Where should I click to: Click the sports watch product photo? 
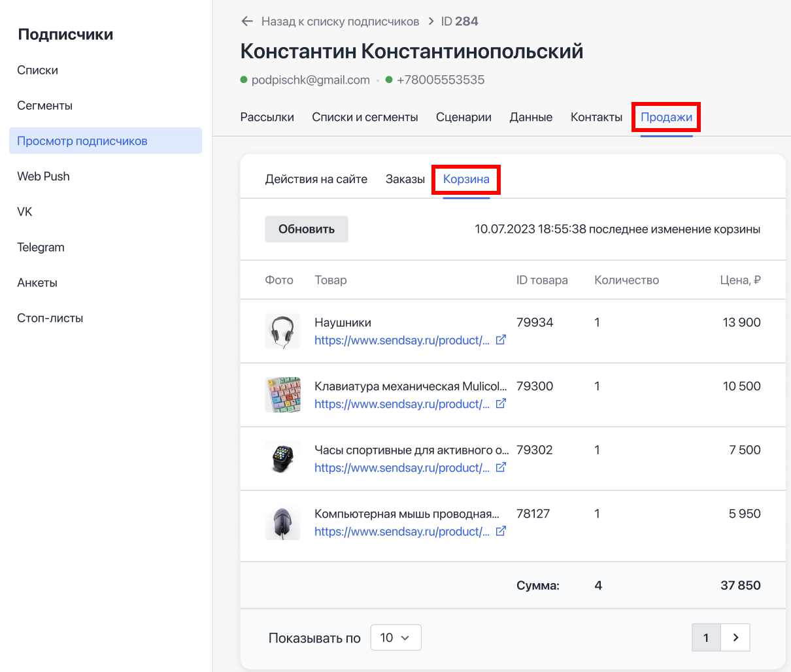pos(282,458)
